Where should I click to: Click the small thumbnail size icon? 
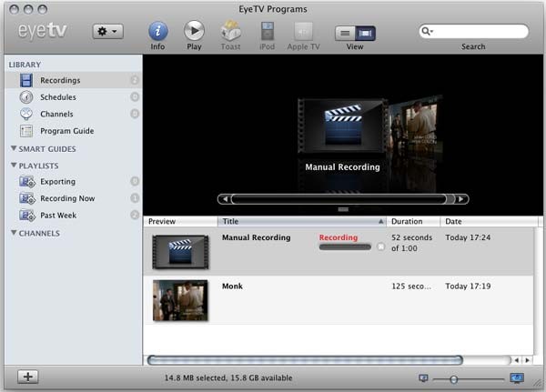pos(423,378)
